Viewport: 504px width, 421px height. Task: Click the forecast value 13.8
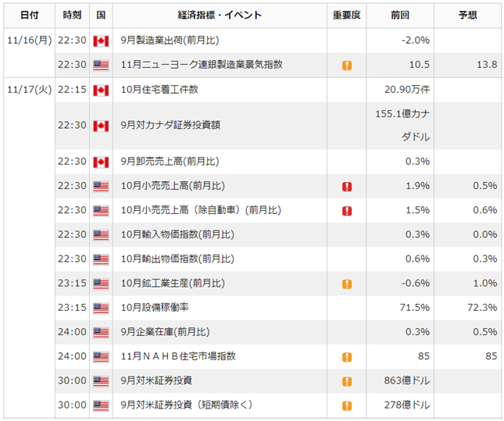point(487,65)
